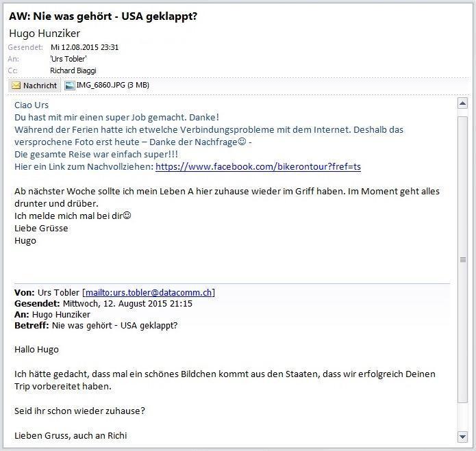Click the smiley after 'bei dir'
476x451 pixels.
click(127, 216)
